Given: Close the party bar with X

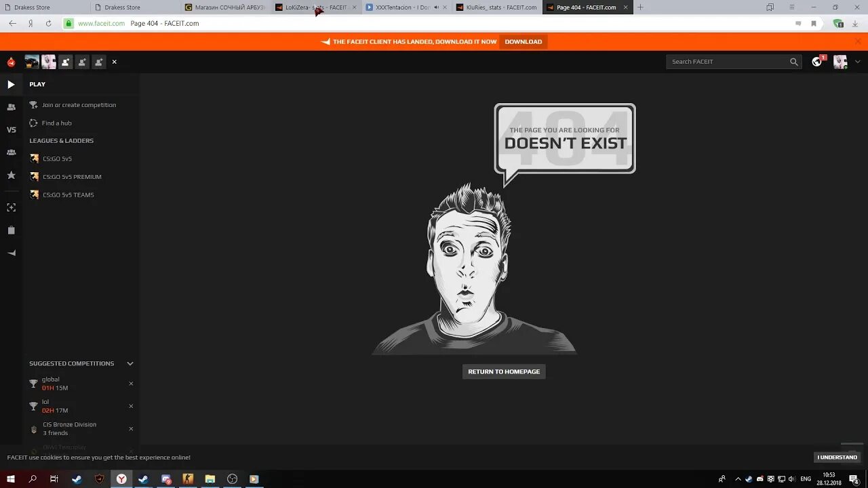Looking at the screenshot, I should click(x=114, y=62).
